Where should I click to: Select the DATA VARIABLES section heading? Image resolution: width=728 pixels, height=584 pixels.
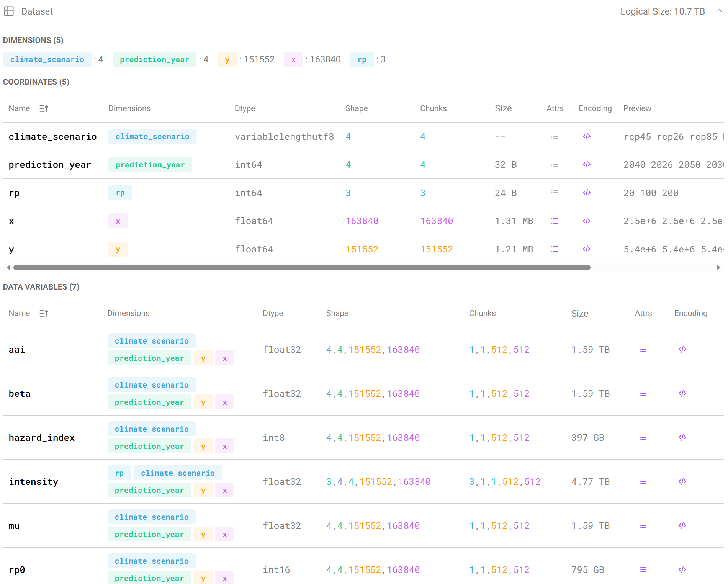pos(41,286)
